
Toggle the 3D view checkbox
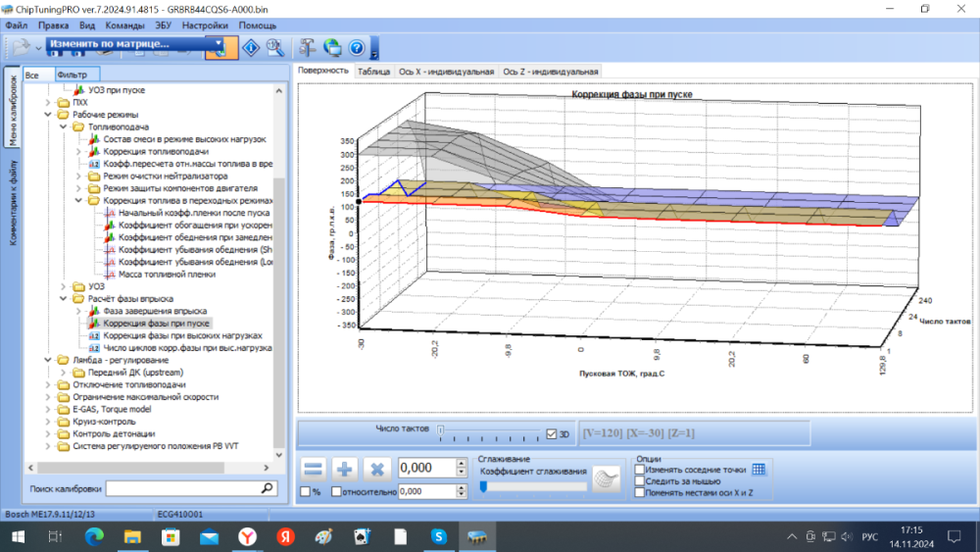coord(551,433)
